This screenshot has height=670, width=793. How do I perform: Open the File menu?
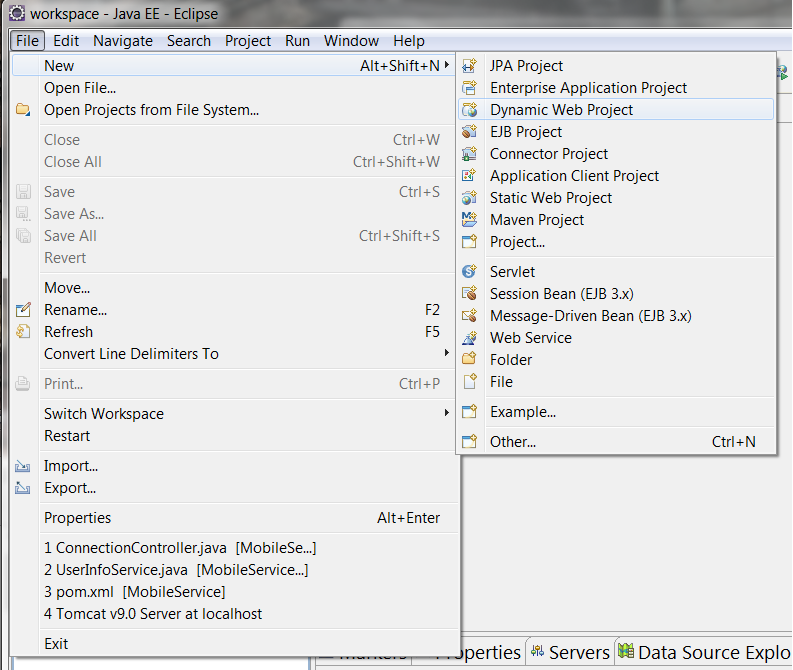(27, 41)
